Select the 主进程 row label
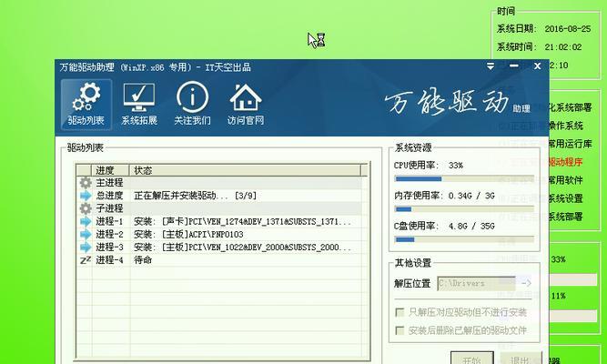This screenshot has width=607, height=364. point(109,182)
